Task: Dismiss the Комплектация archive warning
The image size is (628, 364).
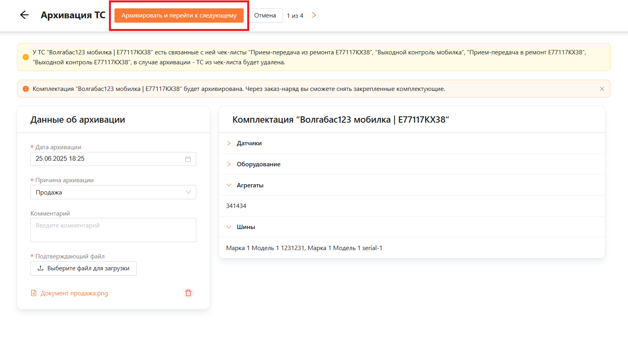Action: 602,89
